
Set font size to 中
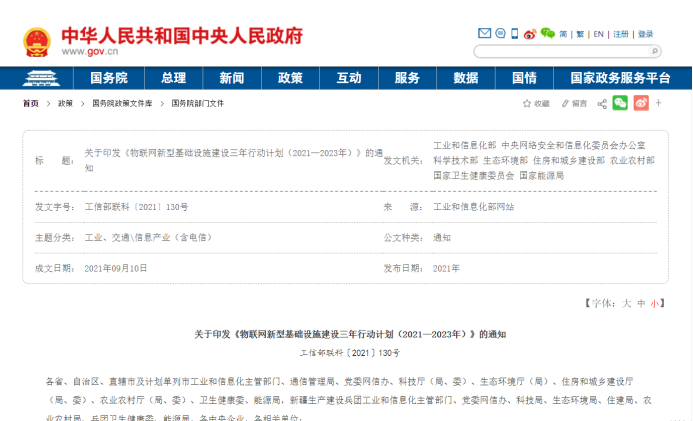pyautogui.click(x=641, y=303)
